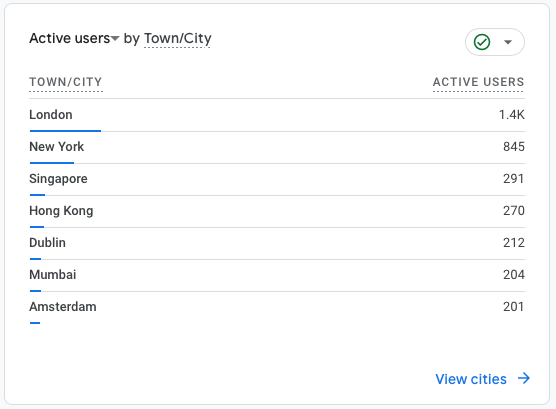Image resolution: width=556 pixels, height=409 pixels.
Task: Click the 845 value for New York
Action: (514, 147)
